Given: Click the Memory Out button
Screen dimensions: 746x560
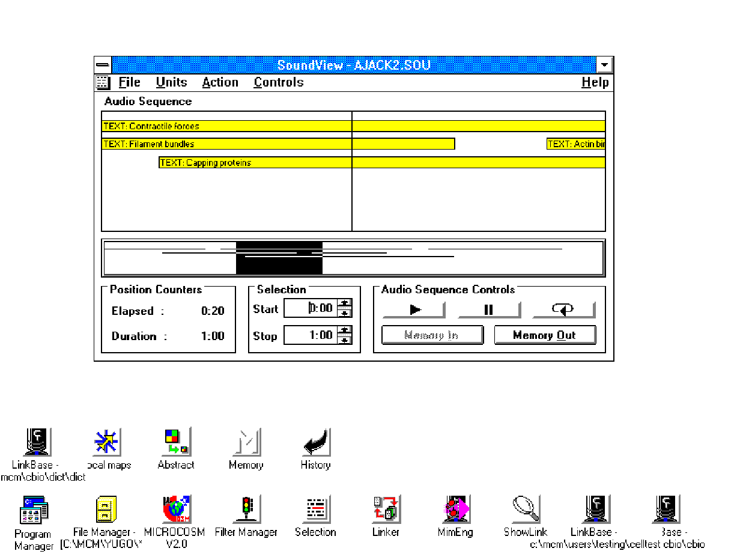Looking at the screenshot, I should 545,335.
